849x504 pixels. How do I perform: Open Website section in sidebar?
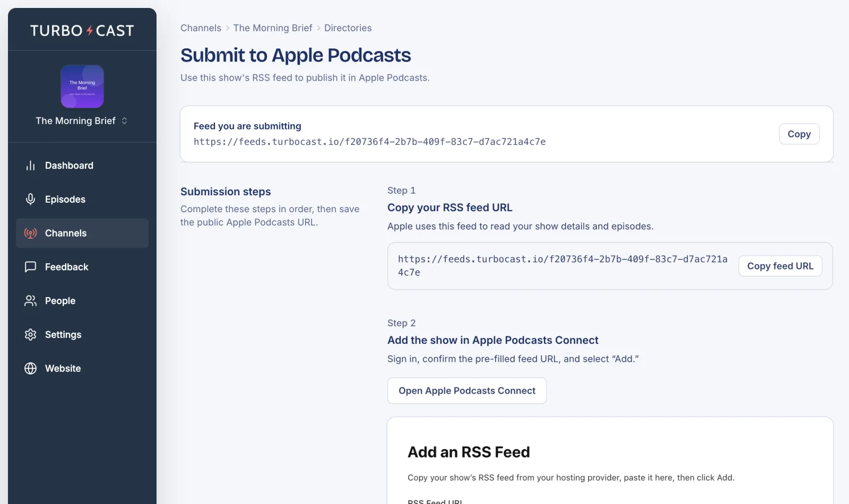pyautogui.click(x=82, y=369)
